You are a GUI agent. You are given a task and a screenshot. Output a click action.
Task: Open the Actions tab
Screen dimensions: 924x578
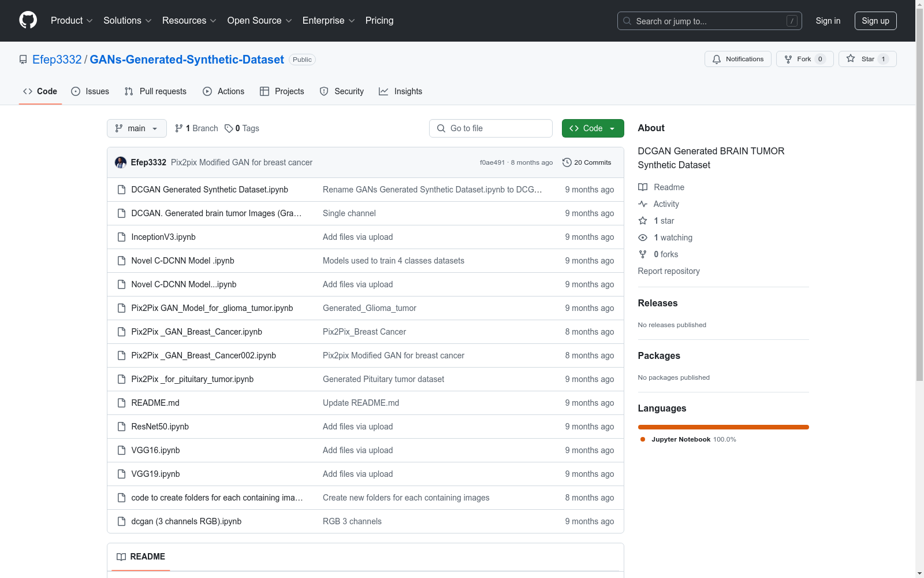pos(223,91)
